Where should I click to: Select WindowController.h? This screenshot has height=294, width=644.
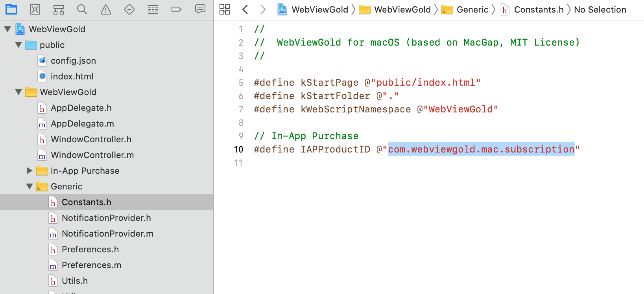pos(91,139)
